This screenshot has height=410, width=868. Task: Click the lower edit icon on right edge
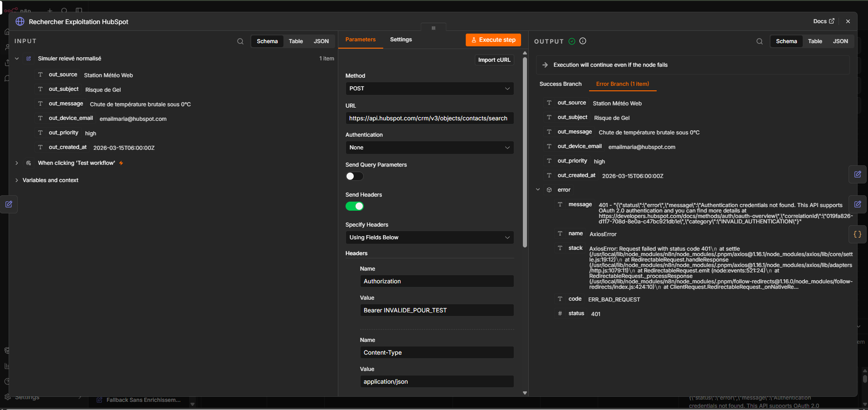tap(858, 204)
